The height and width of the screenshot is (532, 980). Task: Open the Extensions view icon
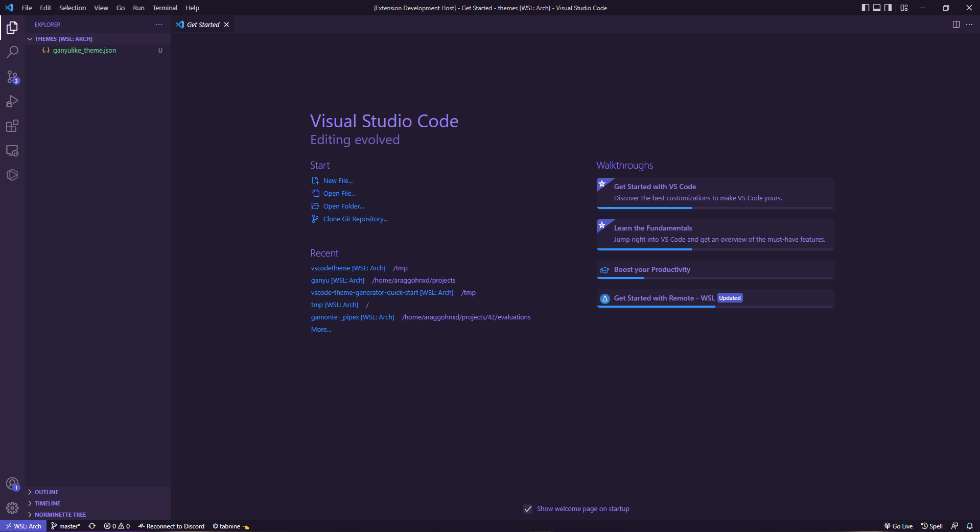(12, 126)
